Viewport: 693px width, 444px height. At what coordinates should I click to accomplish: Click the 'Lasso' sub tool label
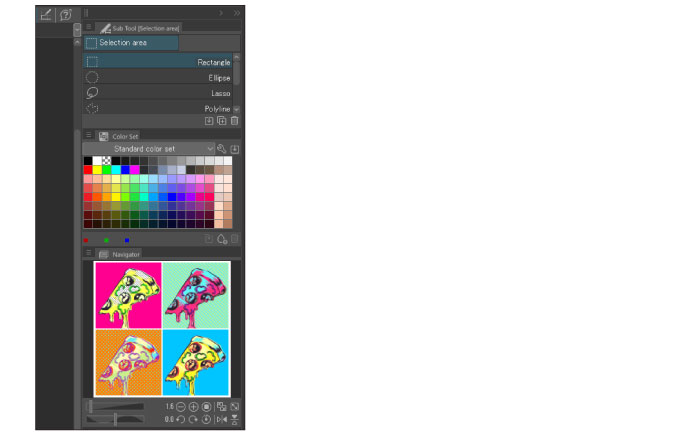click(x=221, y=93)
